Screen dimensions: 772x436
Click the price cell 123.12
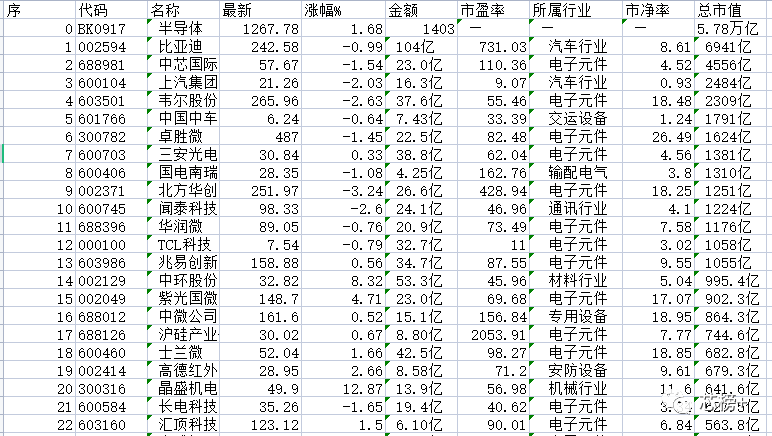pyautogui.click(x=260, y=425)
